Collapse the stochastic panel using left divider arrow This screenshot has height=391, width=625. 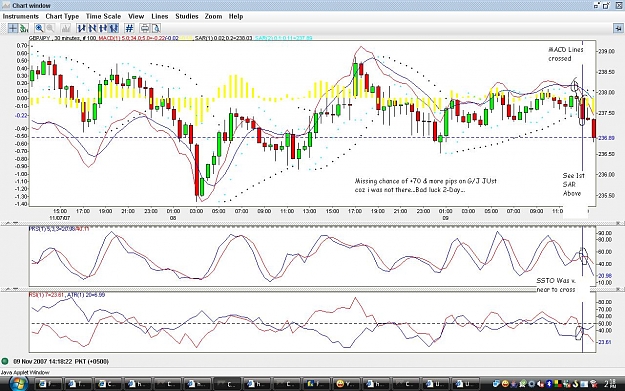(9, 223)
